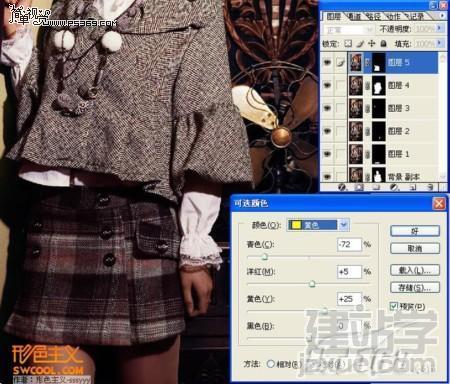Click mask link icon on 图层 2
Image resolution: width=450 pixels, height=384 pixels.
pos(368,131)
